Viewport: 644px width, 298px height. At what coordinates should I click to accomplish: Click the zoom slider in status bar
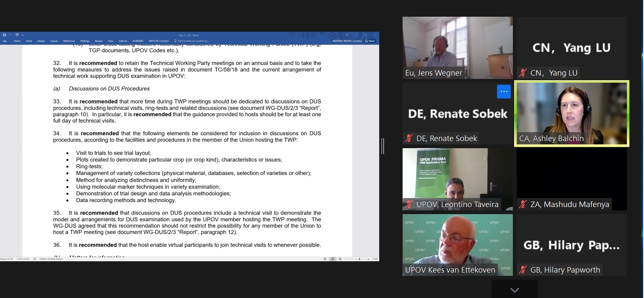point(359,259)
